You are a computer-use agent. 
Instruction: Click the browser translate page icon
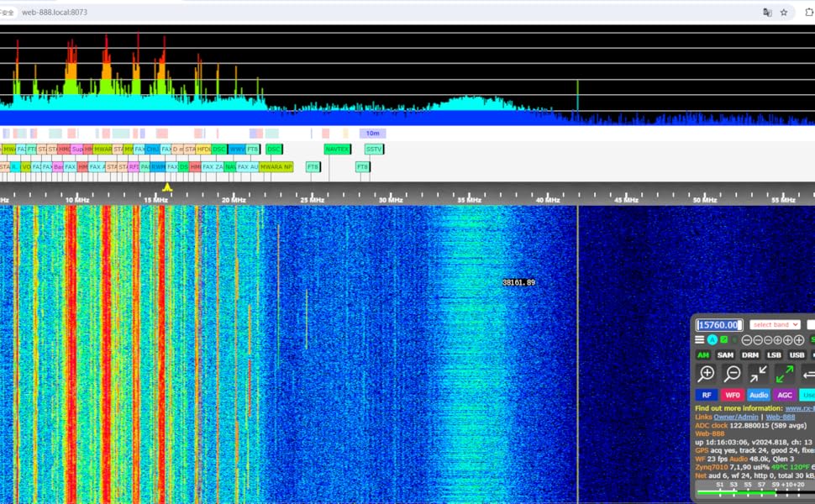pyautogui.click(x=767, y=13)
